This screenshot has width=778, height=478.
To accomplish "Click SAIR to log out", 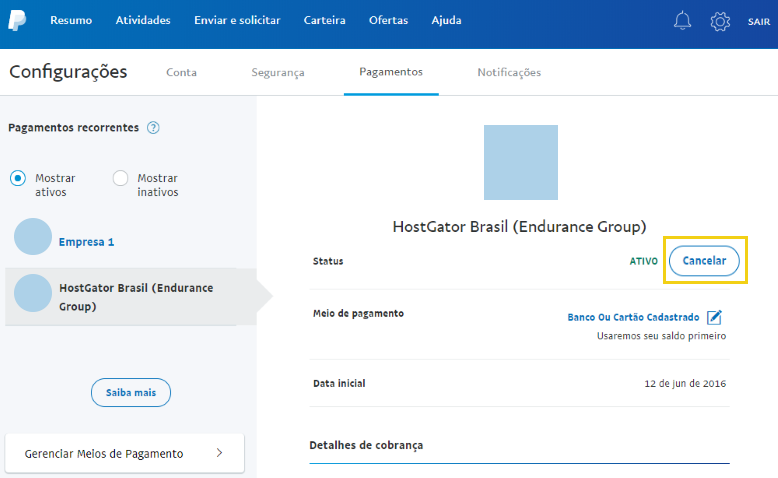I will tap(759, 22).
